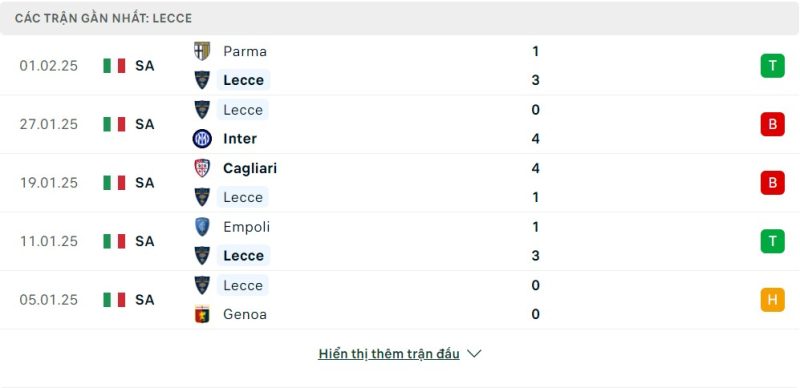Click the Italian flag on 01.02.25 row
Image resolution: width=800 pixels, height=388 pixels.
114,66
